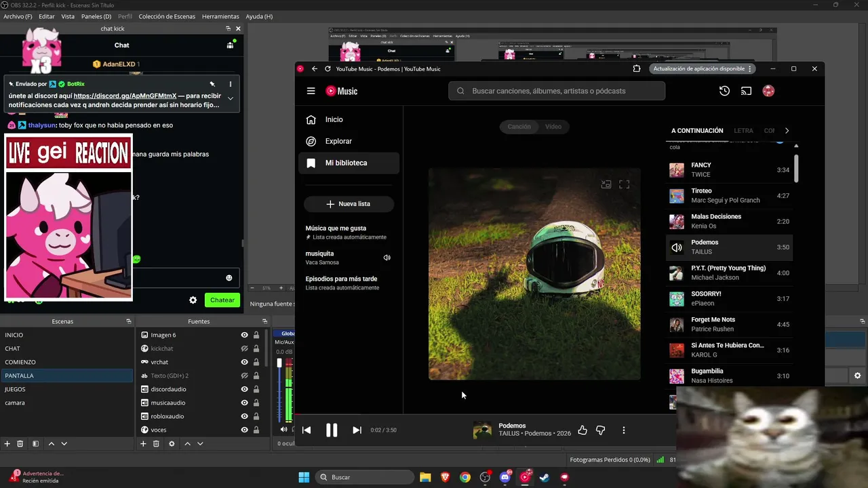Click the YouTube Music logo
Screen dimensions: 868x488
(341, 91)
